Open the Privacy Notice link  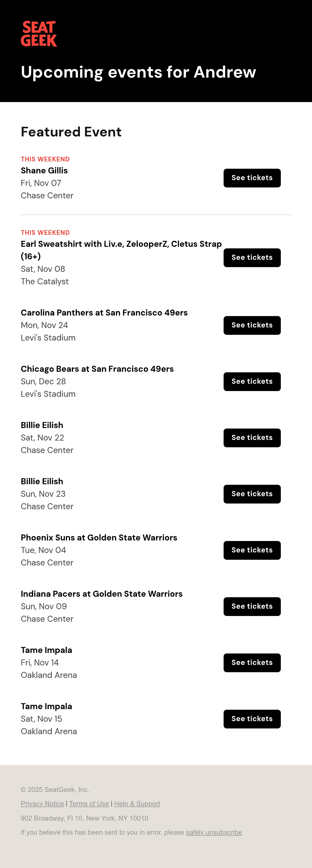pyautogui.click(x=42, y=804)
